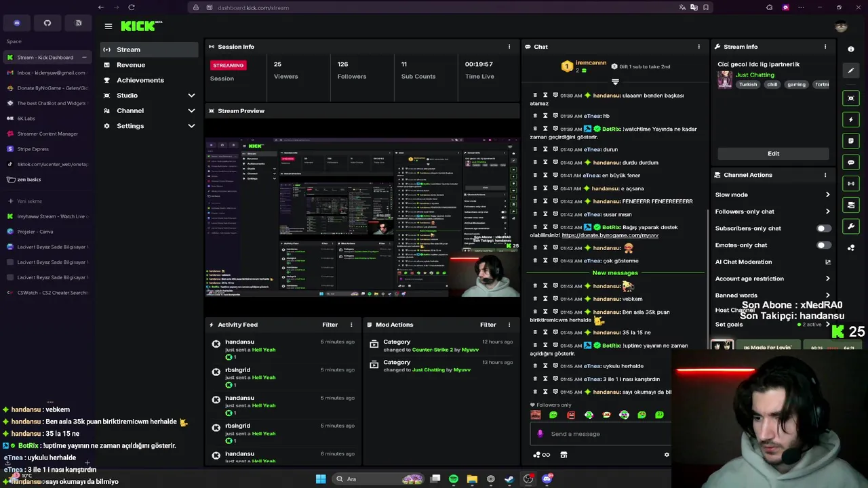The width and height of the screenshot is (868, 488).
Task: Open Steam from the taskbar
Action: [509, 479]
